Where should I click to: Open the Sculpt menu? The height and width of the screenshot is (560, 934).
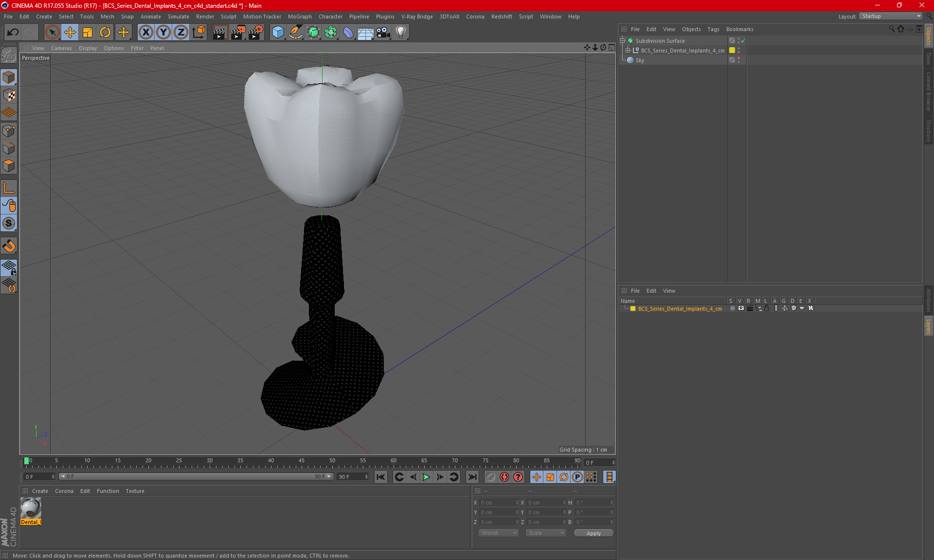click(228, 17)
